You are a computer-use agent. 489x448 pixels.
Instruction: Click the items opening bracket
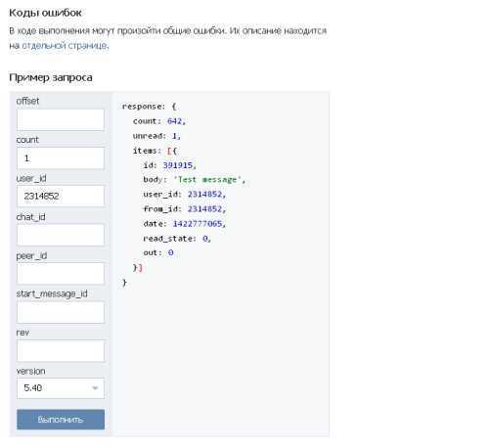tap(169, 151)
